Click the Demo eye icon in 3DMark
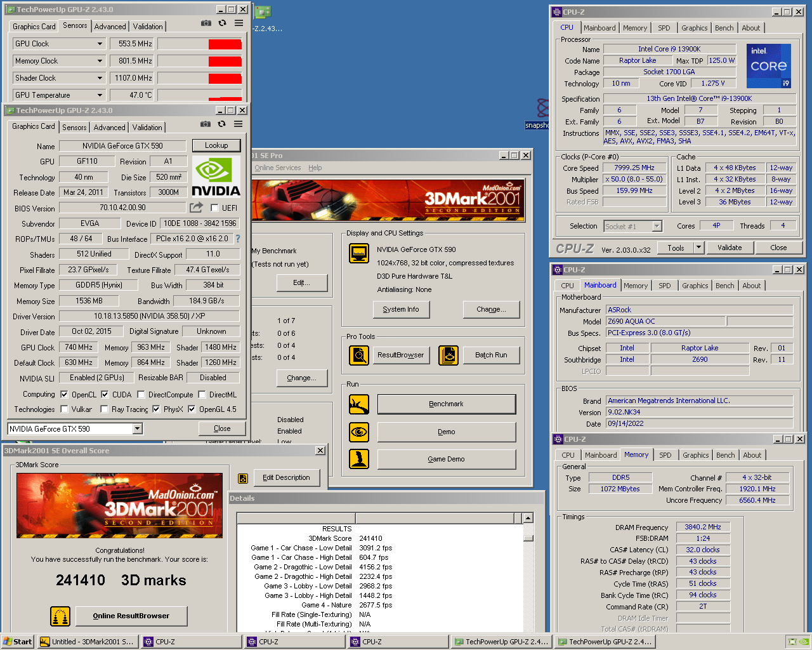This screenshot has height=650, width=812. click(359, 432)
